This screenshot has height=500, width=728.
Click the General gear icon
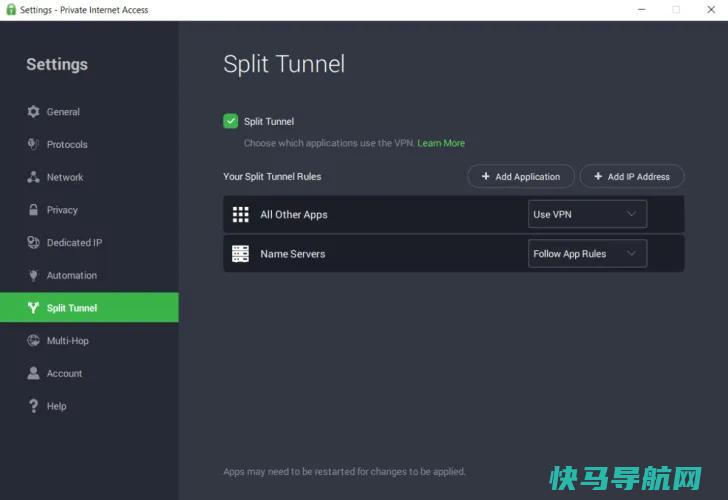click(33, 111)
